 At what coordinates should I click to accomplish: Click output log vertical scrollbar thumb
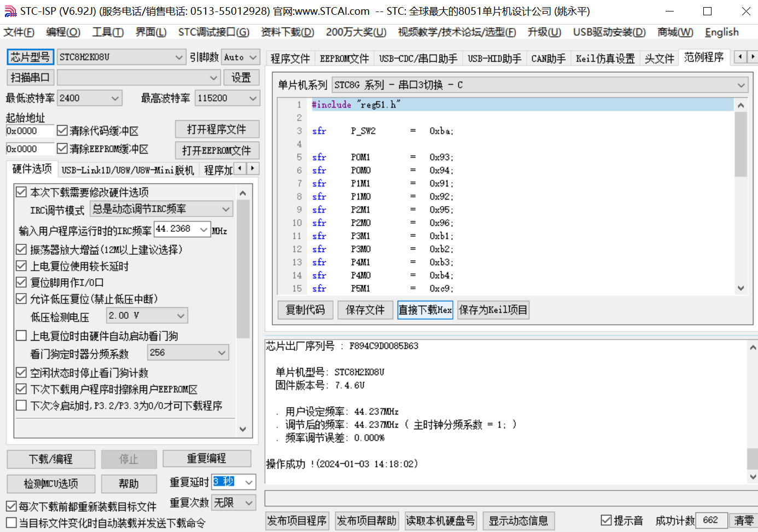753,459
